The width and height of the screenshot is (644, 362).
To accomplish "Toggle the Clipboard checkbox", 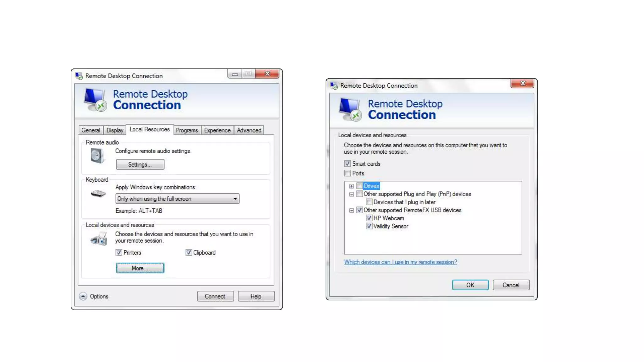I will (x=189, y=252).
